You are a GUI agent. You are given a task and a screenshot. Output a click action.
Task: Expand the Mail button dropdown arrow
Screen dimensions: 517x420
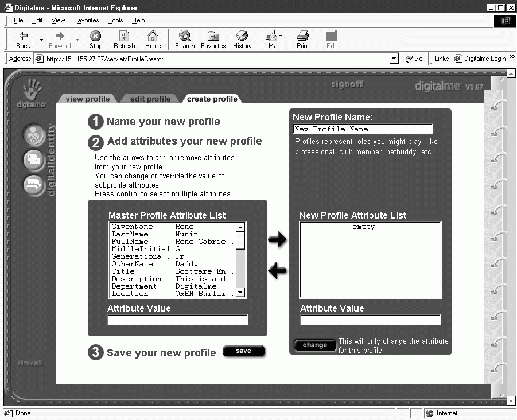[x=281, y=36]
